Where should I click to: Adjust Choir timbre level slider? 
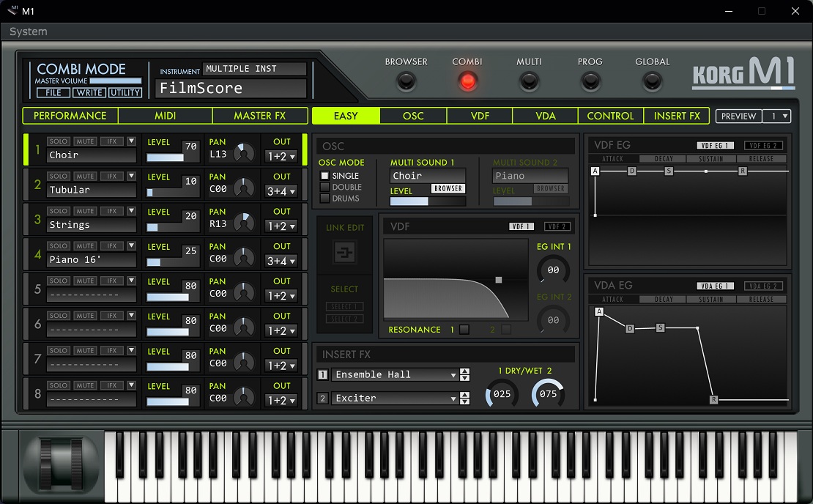(x=165, y=157)
